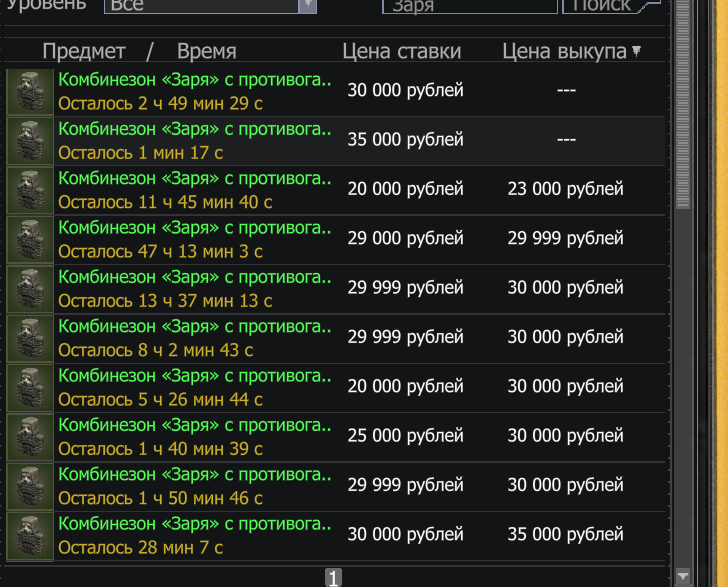728x587 pixels.
Task: Sort by Цена выкупа column arrow
Action: coord(637,51)
